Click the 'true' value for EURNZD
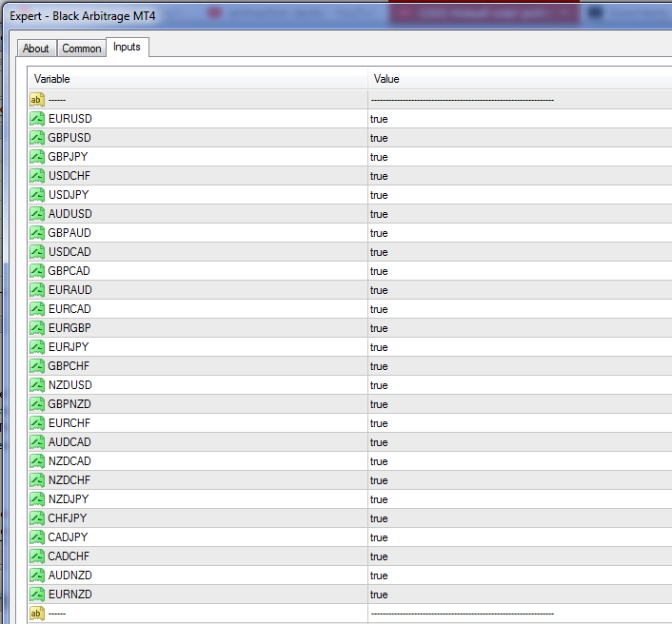672x624 pixels. coord(379,595)
